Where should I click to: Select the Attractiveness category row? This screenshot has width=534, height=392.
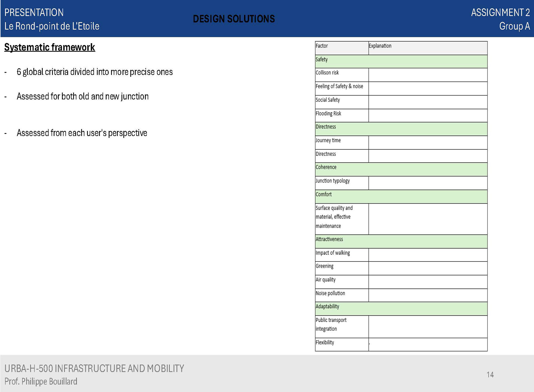(x=401, y=241)
